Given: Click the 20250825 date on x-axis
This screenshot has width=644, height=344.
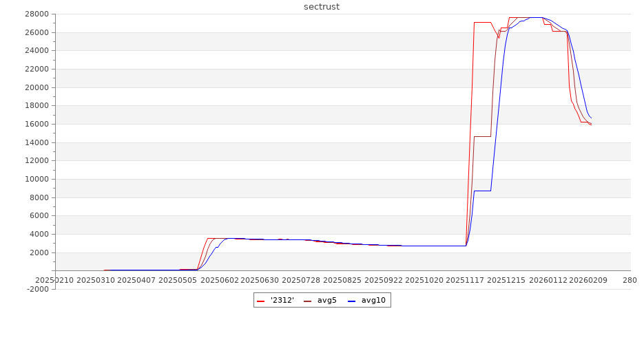Looking at the screenshot, I should (342, 281).
